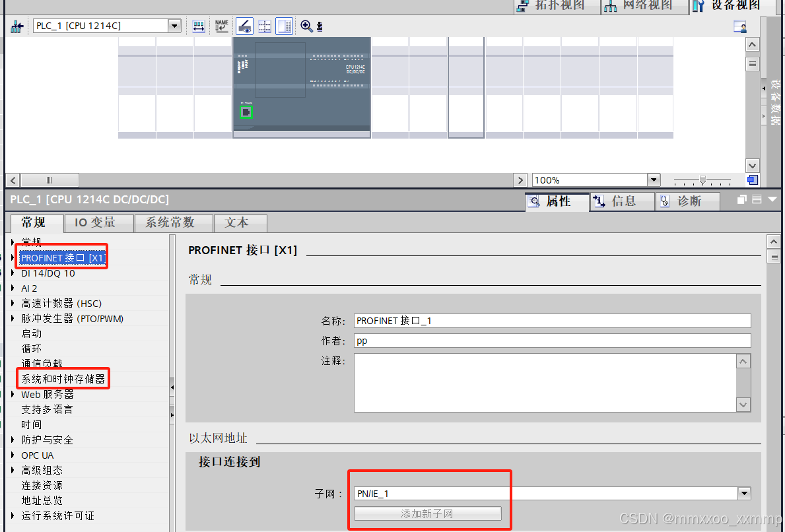This screenshot has height=532, width=785.
Task: Select 循环 in the property tree
Action: 32,349
